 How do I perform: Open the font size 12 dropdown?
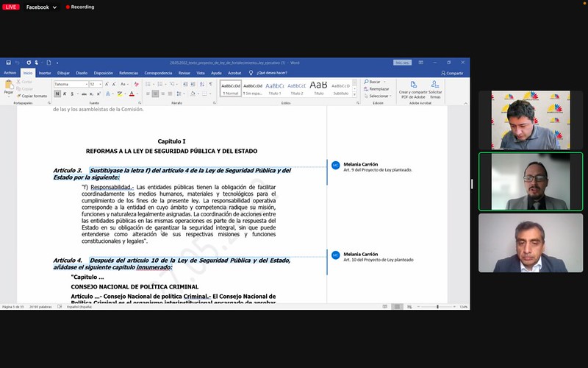tap(101, 84)
